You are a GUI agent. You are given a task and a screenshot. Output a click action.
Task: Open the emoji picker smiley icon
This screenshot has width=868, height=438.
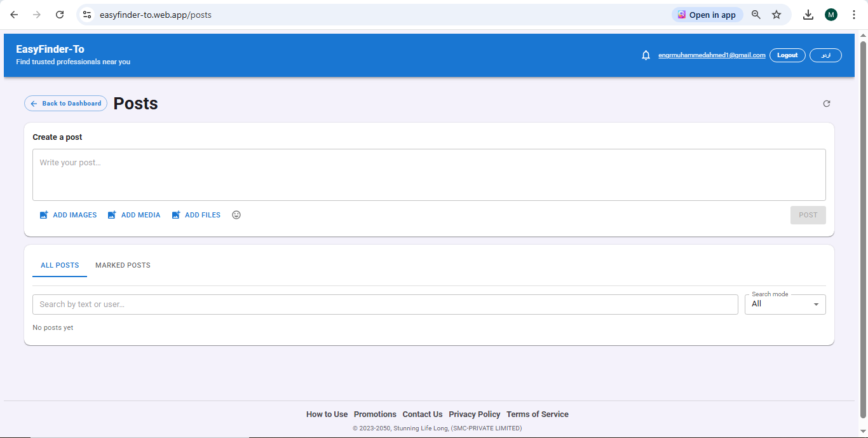[x=236, y=215]
